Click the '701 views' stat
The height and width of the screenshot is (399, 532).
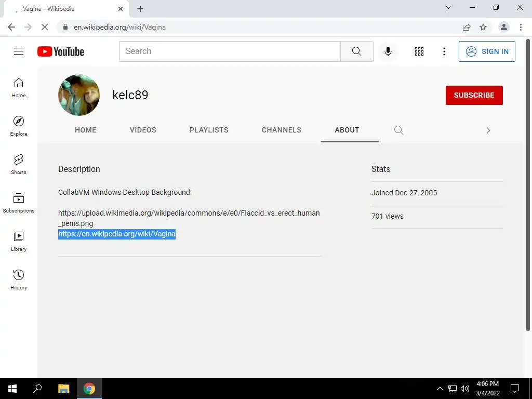(388, 216)
